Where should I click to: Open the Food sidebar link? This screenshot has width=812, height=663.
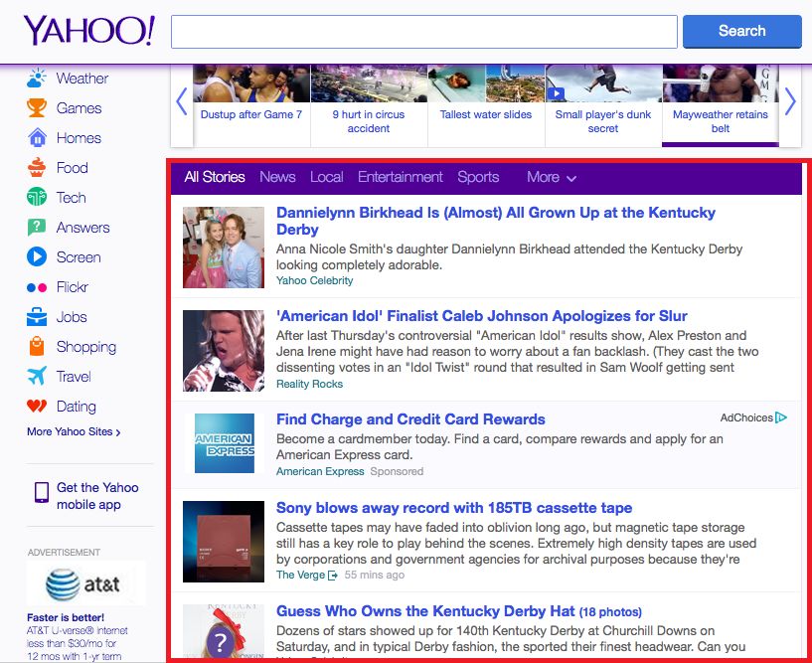pos(72,167)
